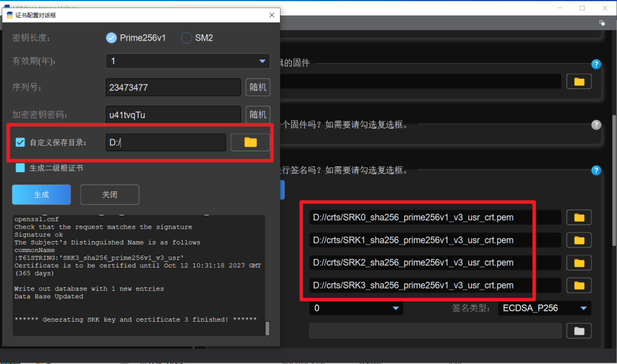Browse folder for the SRK3 certificate path
This screenshot has width=617, height=364.
(x=579, y=285)
